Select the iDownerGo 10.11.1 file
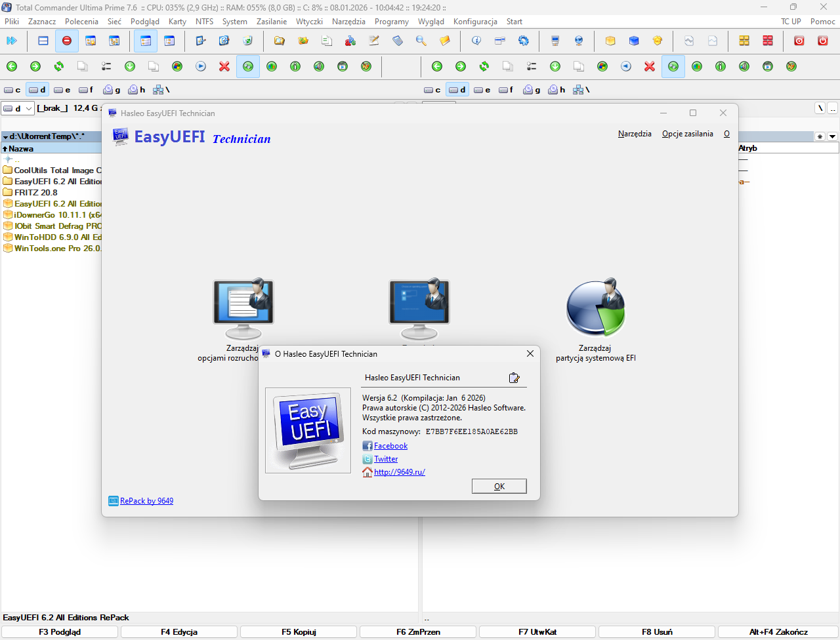840x640 pixels. tap(52, 215)
